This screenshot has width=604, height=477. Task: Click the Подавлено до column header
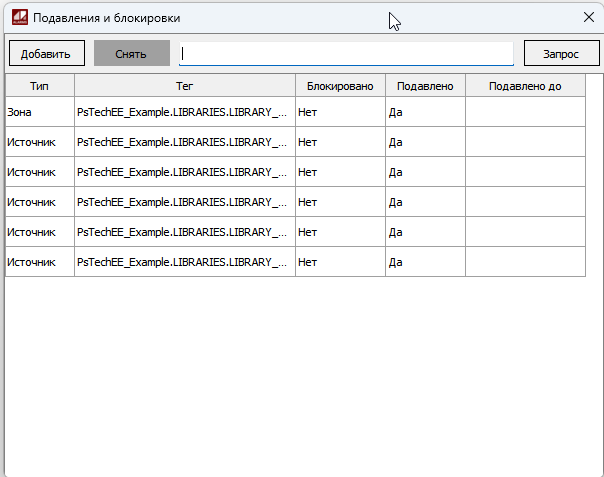525,86
